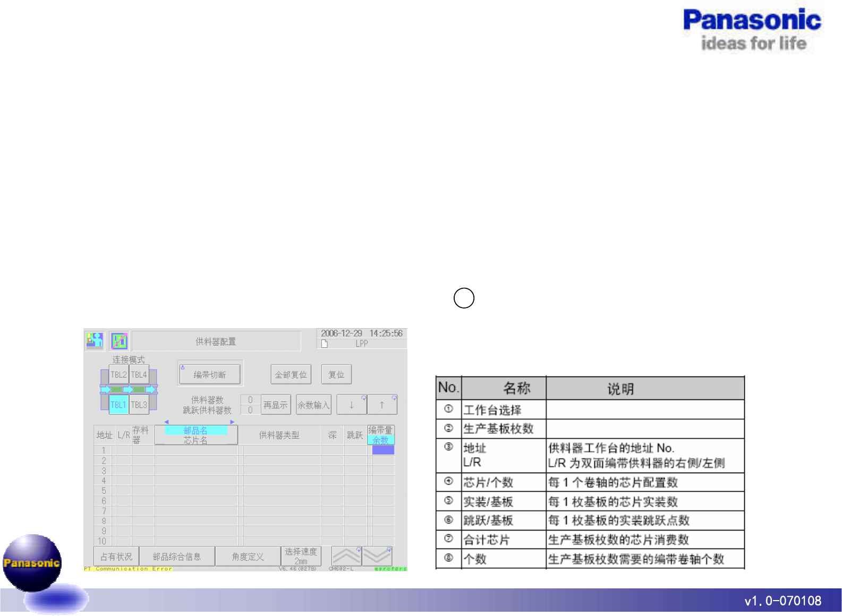
Task: Click the v1.0-070108 version text
Action: point(783,601)
